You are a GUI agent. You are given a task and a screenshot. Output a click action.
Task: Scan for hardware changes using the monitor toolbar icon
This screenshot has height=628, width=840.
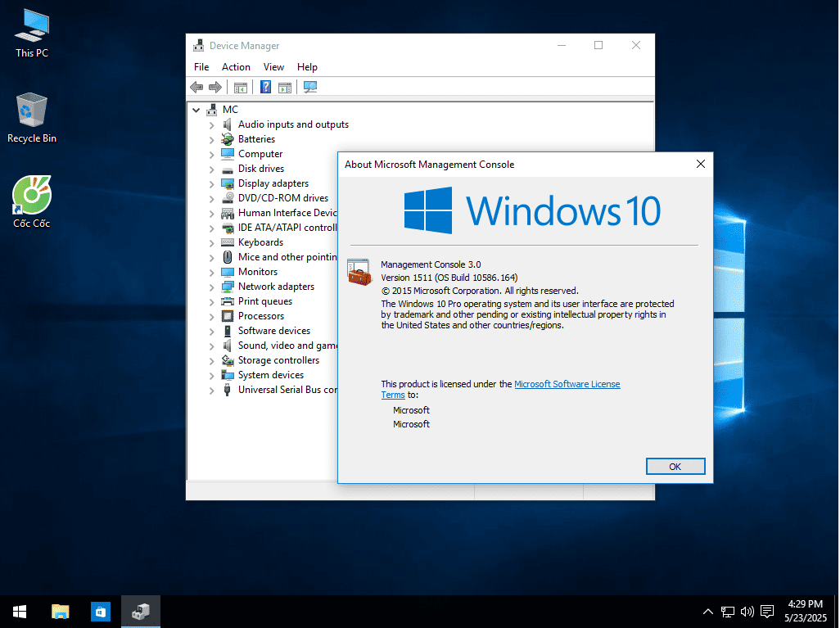(x=310, y=87)
